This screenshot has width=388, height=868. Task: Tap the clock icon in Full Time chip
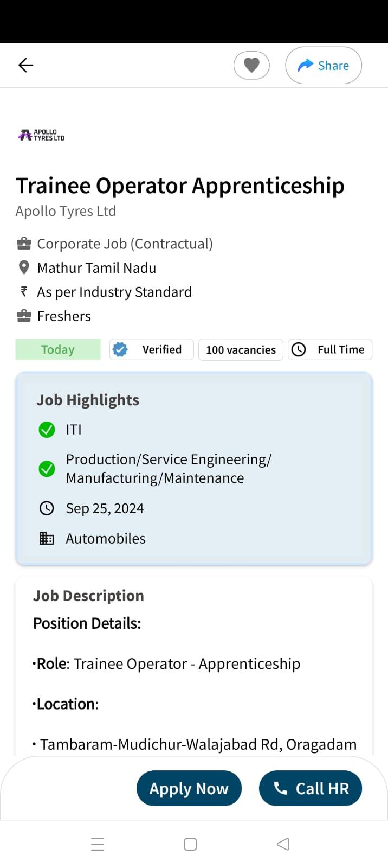[299, 349]
